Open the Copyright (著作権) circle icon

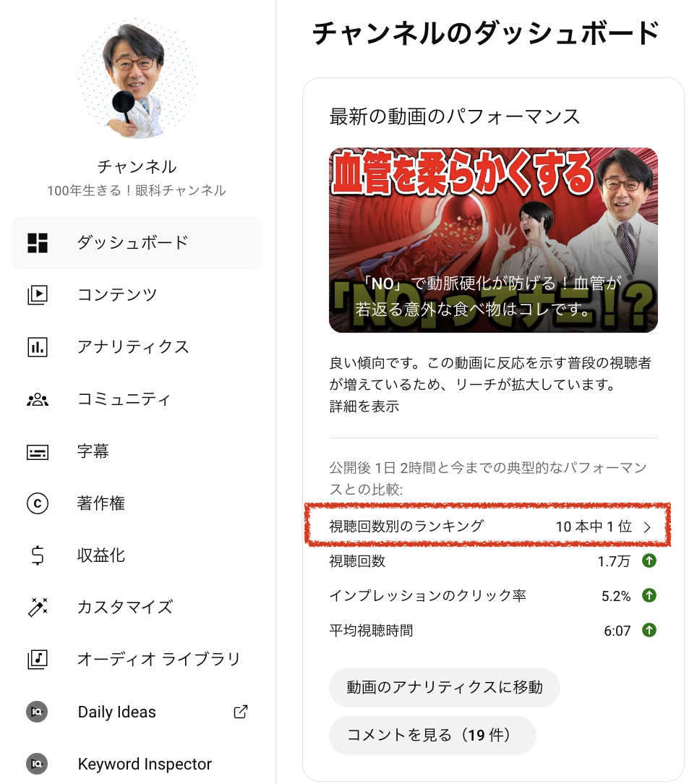(x=38, y=503)
